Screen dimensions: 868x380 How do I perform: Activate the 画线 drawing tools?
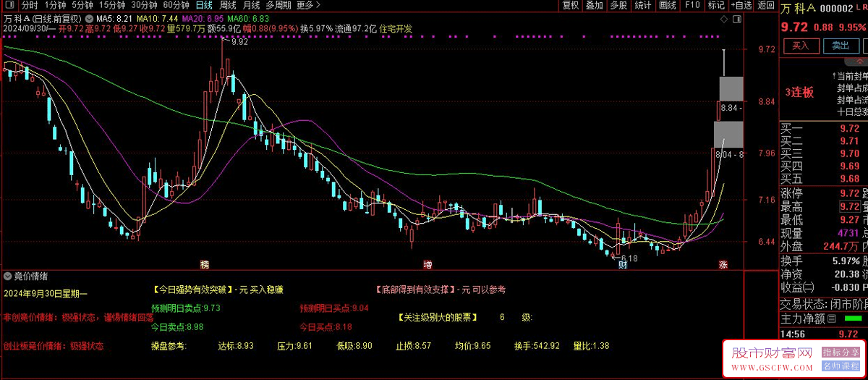coord(667,5)
